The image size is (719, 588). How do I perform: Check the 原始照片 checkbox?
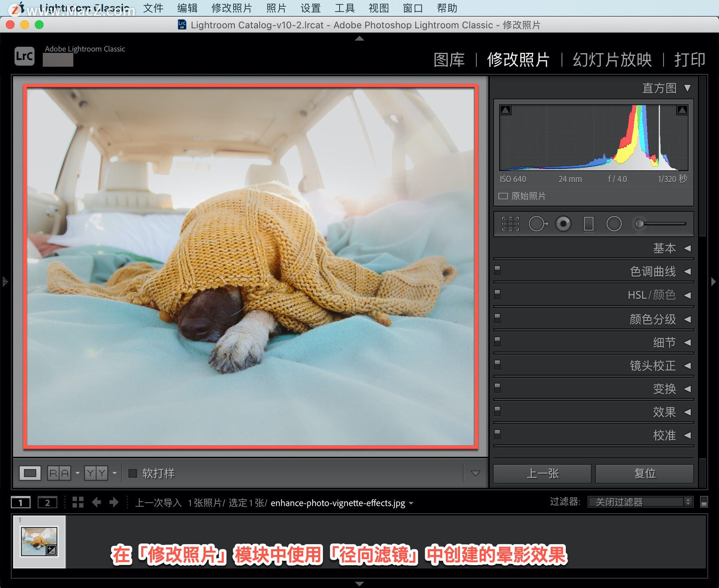point(503,196)
